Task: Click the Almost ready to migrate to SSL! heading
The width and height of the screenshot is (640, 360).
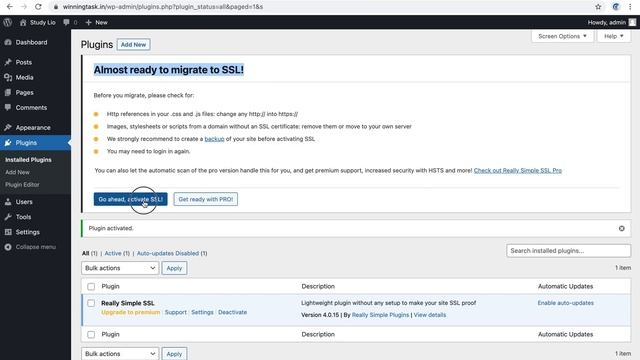Action: click(x=169, y=70)
